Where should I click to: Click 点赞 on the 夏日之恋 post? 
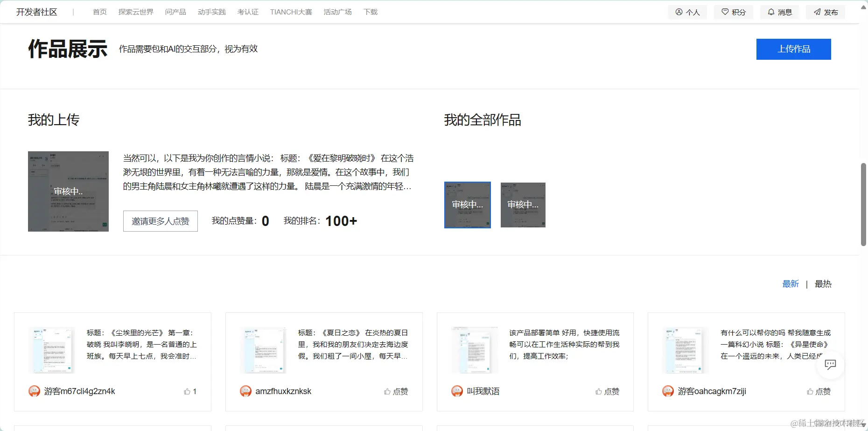(396, 391)
